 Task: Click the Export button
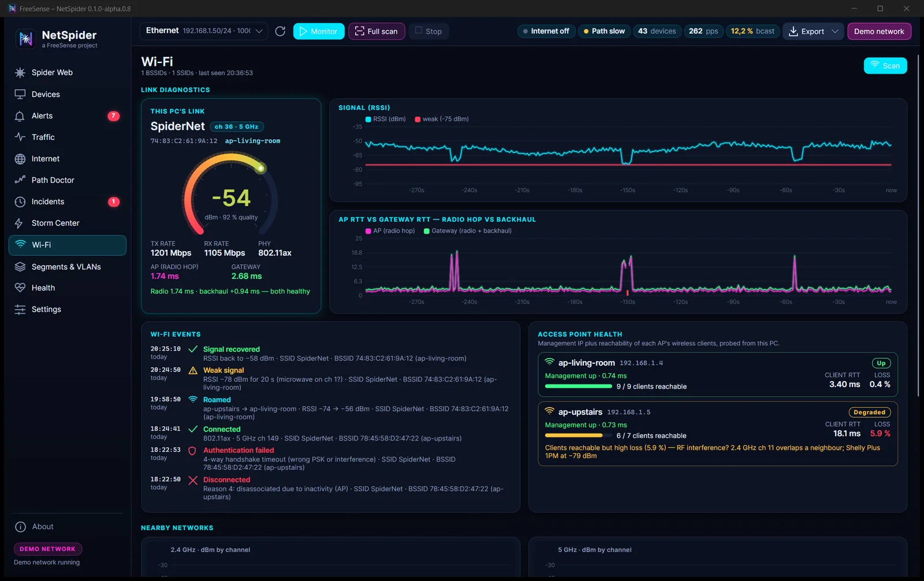pos(806,31)
